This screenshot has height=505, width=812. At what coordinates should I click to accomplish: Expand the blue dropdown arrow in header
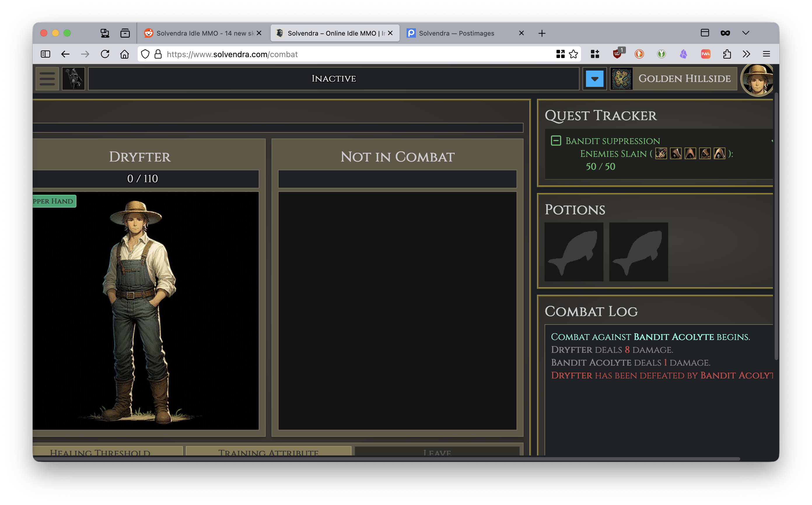click(x=594, y=79)
